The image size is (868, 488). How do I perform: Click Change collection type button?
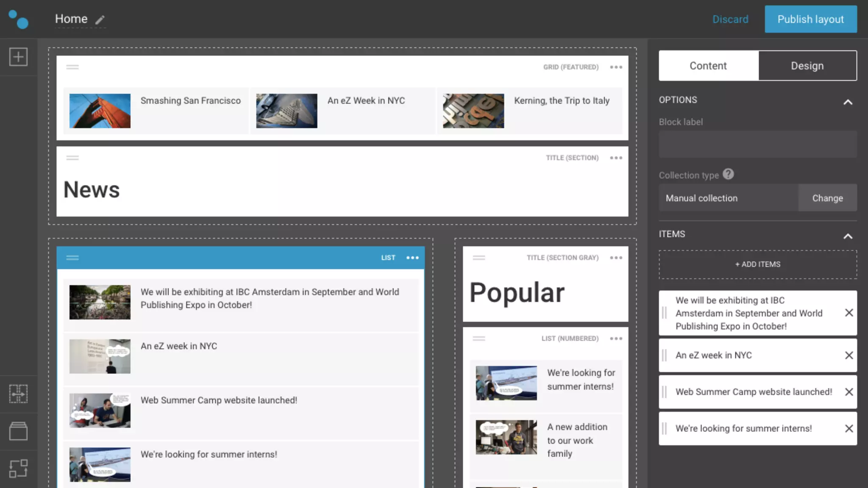click(827, 198)
